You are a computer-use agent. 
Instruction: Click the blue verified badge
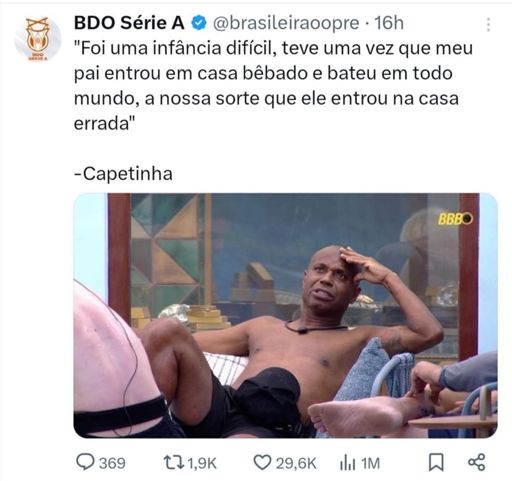point(199,23)
